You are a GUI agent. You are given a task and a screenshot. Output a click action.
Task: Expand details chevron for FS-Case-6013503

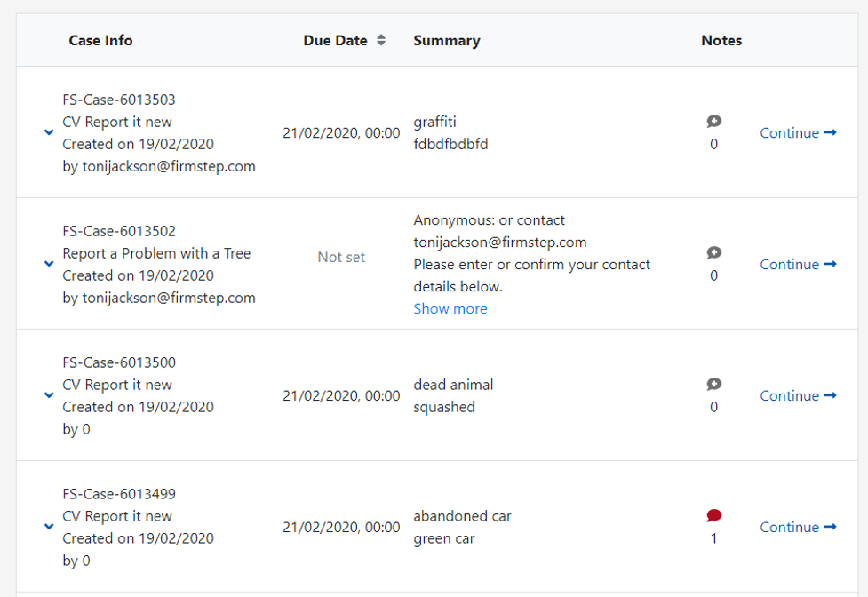coord(49,132)
